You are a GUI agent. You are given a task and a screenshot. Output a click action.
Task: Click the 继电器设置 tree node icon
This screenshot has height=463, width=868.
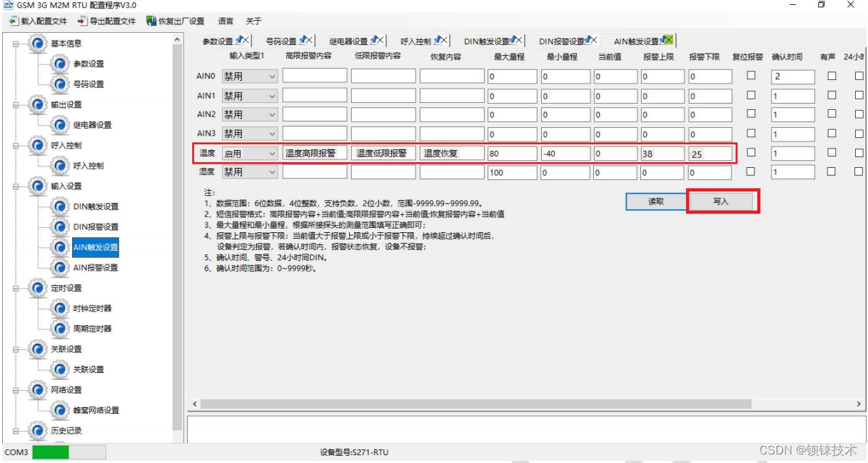[x=61, y=125]
